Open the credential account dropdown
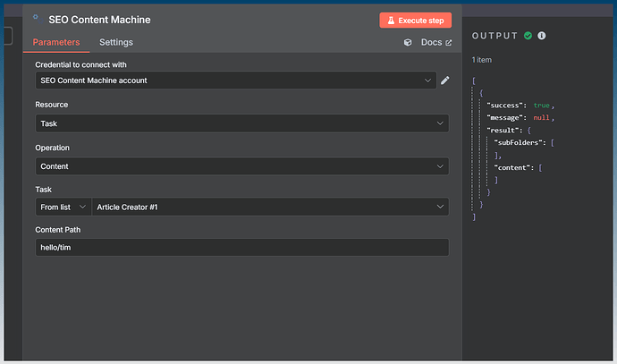617x364 pixels. [236, 80]
